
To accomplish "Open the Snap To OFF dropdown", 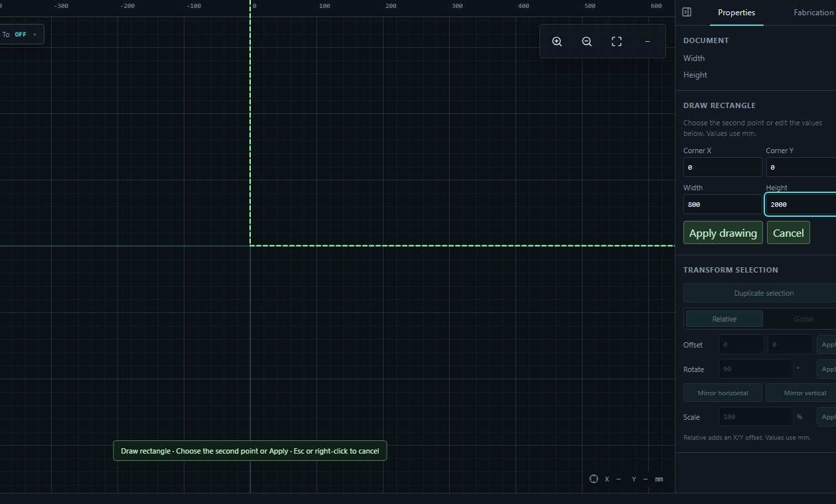I will [21, 34].
